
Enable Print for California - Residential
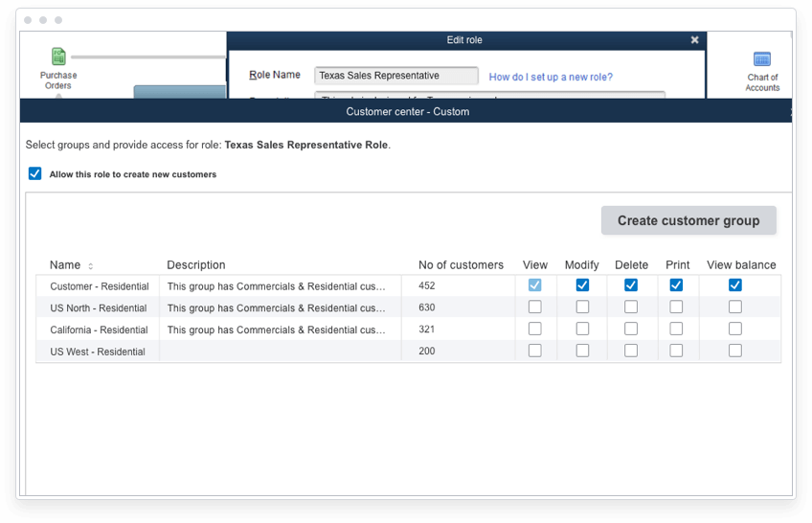coord(676,329)
